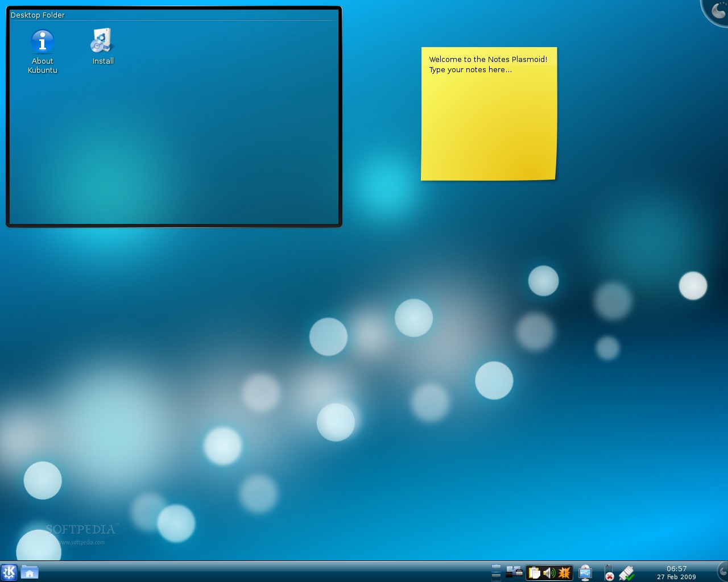This screenshot has height=582, width=728.
Task: Click the 06:57 time on the clock
Action: click(676, 568)
